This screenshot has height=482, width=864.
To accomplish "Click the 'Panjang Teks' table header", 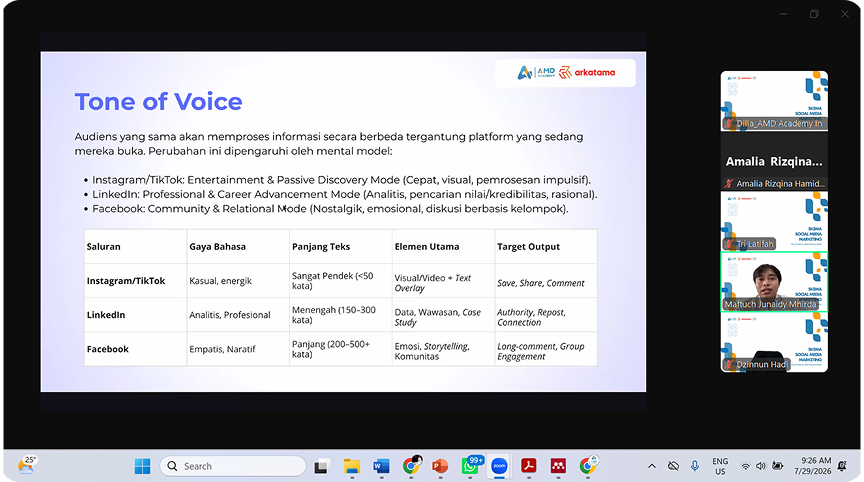I will coord(321,247).
